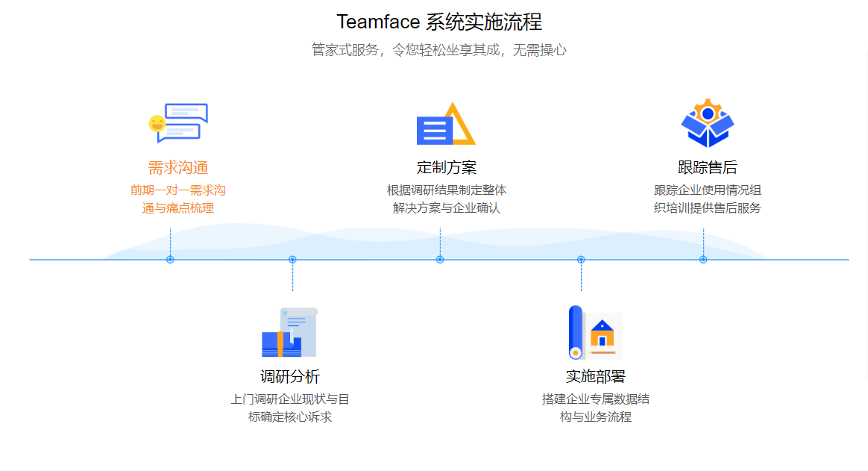Select the 定制方案 ruler and document icon
This screenshot has width=868, height=471.
coord(446,123)
